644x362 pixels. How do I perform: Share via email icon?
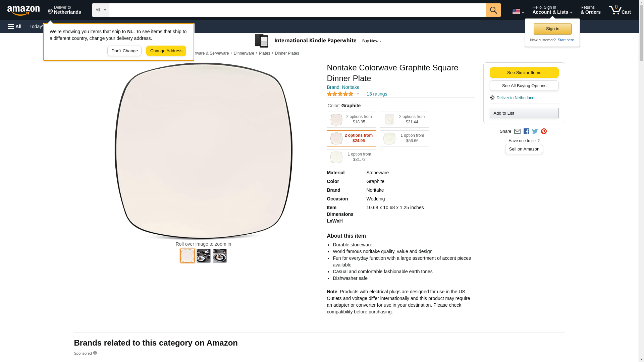click(517, 131)
